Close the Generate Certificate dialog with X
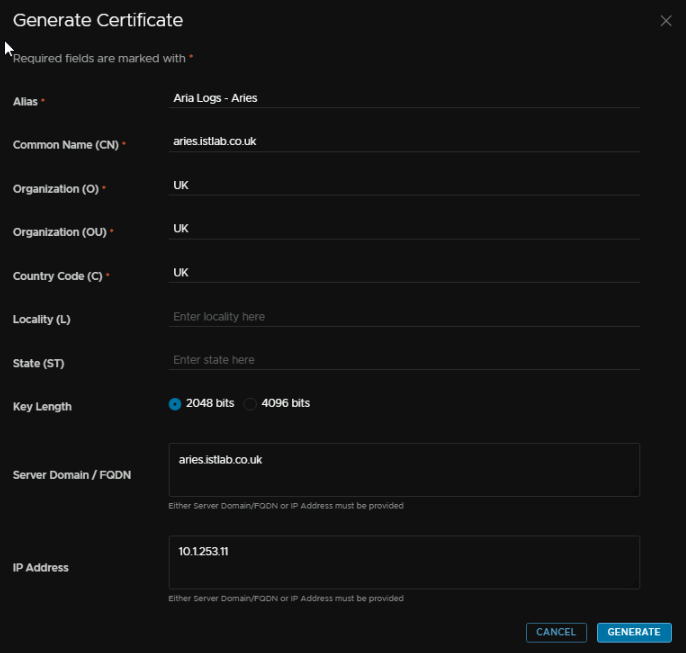 [666, 21]
